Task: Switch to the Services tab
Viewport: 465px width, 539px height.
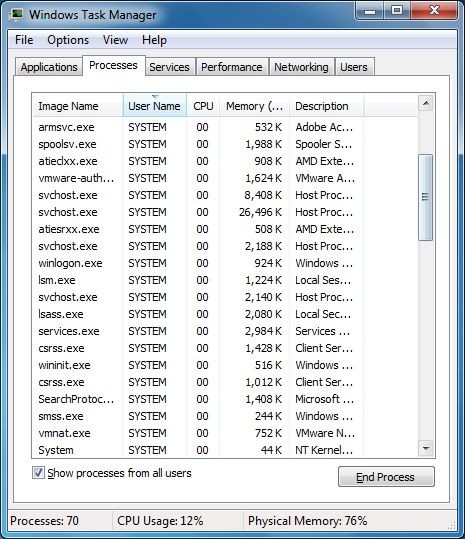Action: (x=169, y=67)
